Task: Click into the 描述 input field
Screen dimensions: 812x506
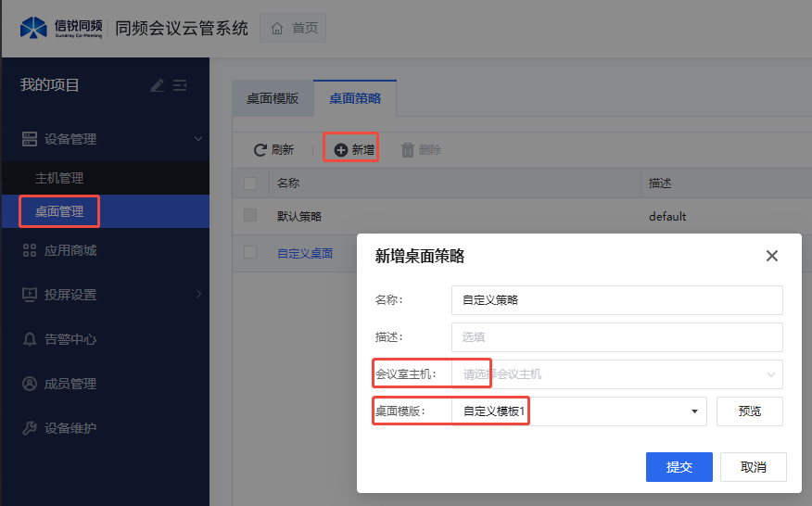Action: [616, 337]
